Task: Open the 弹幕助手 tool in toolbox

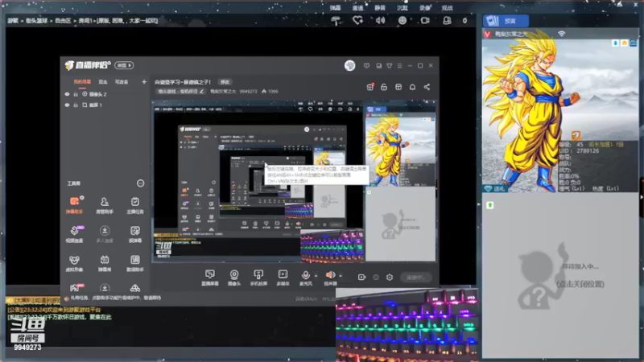Action: click(x=74, y=205)
